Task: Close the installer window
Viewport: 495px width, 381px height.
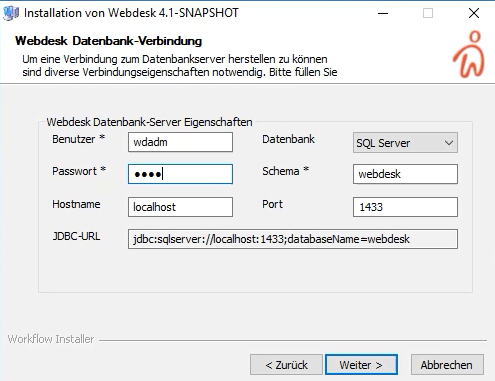Action: point(474,13)
